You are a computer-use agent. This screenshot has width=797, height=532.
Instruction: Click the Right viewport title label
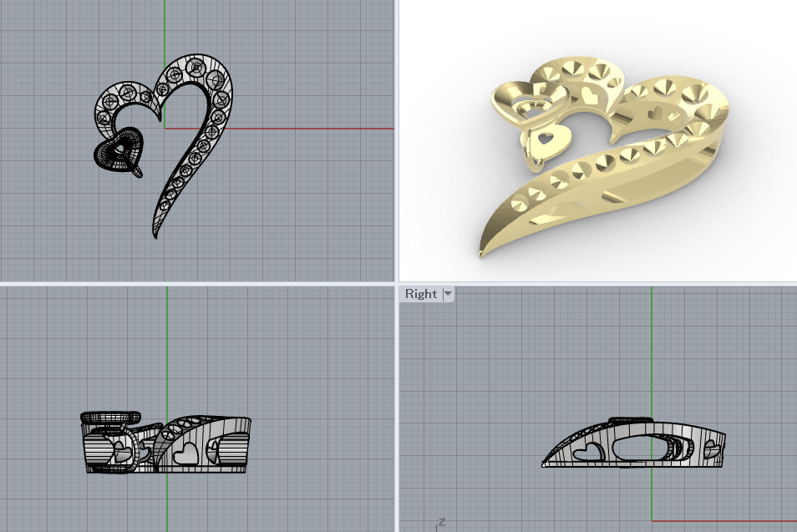[x=420, y=294]
